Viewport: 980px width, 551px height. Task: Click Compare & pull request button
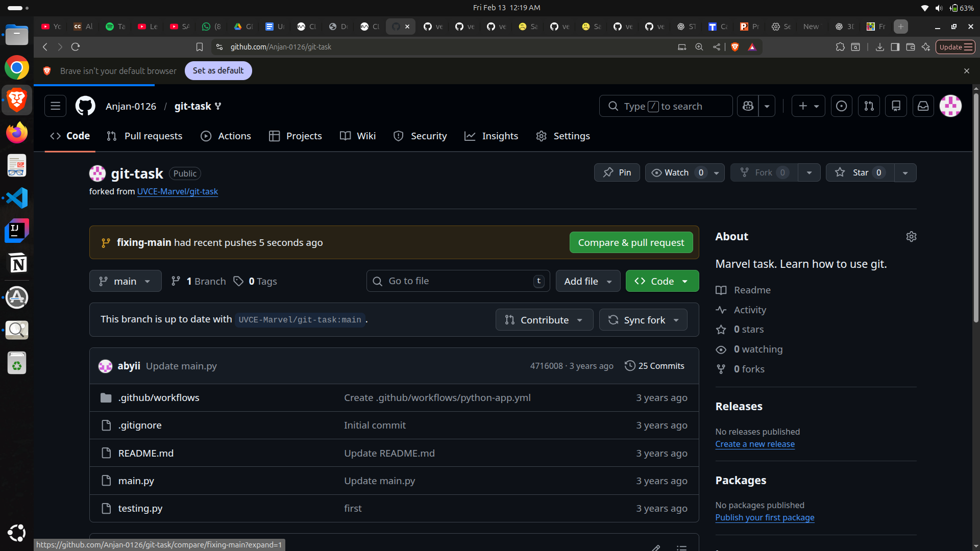click(x=631, y=242)
